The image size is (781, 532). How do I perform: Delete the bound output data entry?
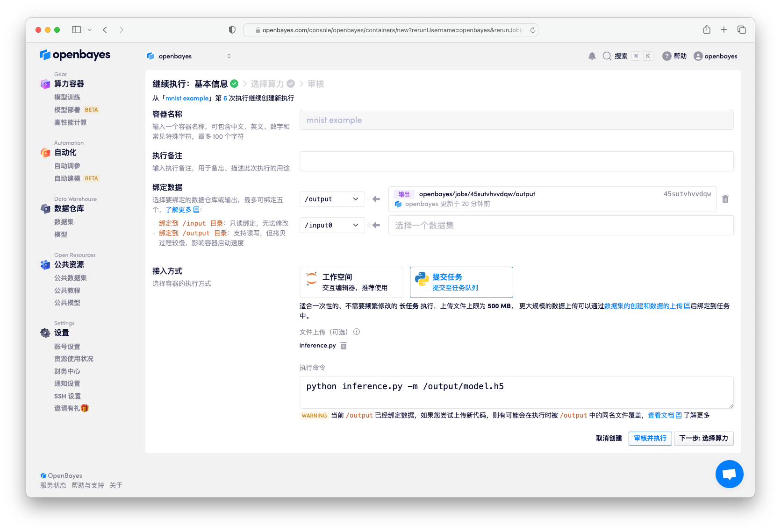(x=725, y=199)
